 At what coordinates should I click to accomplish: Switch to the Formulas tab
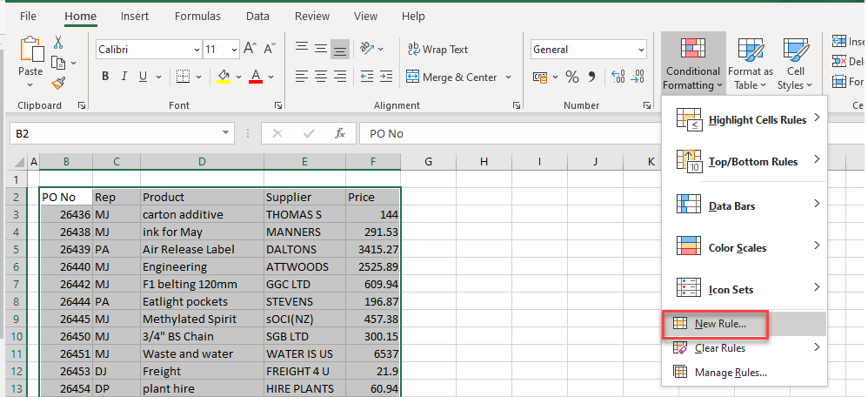pos(197,16)
